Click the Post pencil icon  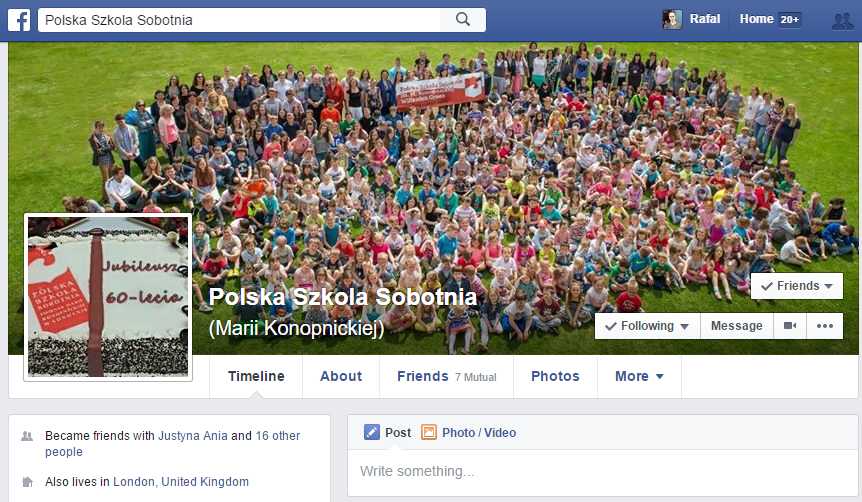point(372,432)
